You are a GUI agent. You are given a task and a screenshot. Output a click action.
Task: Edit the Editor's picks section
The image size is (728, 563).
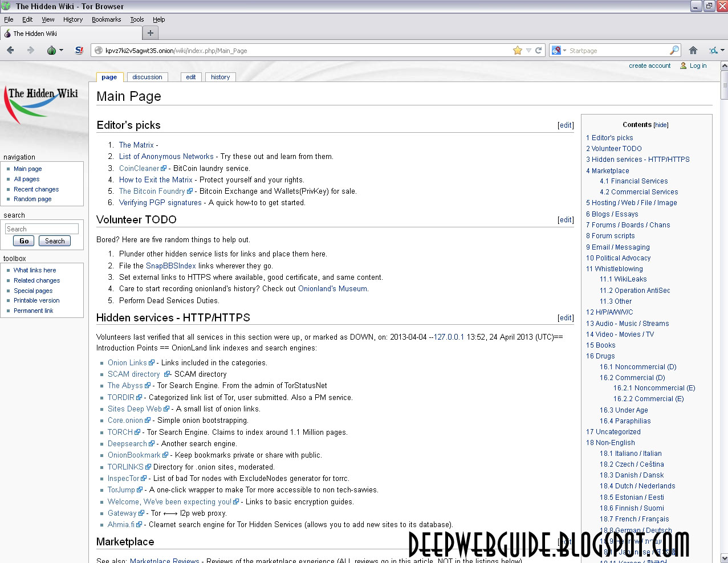(x=566, y=125)
